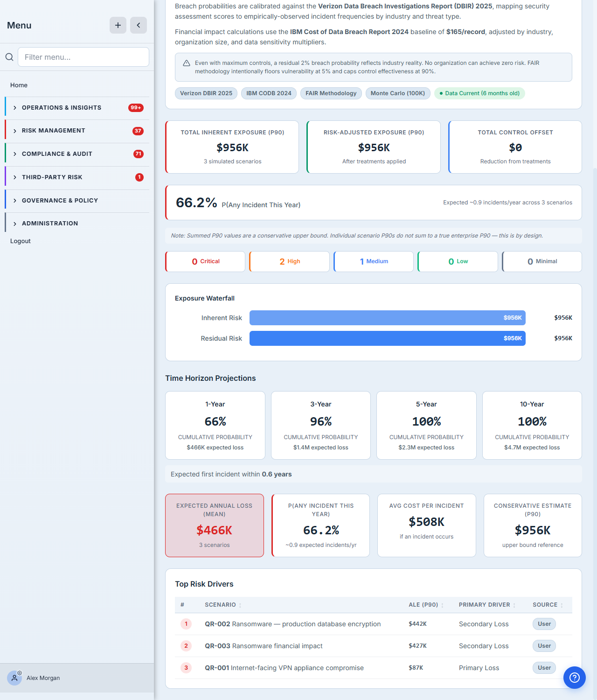The height and width of the screenshot is (700, 597).
Task: Expand the Operations & Insights chevron
Action: [15, 108]
